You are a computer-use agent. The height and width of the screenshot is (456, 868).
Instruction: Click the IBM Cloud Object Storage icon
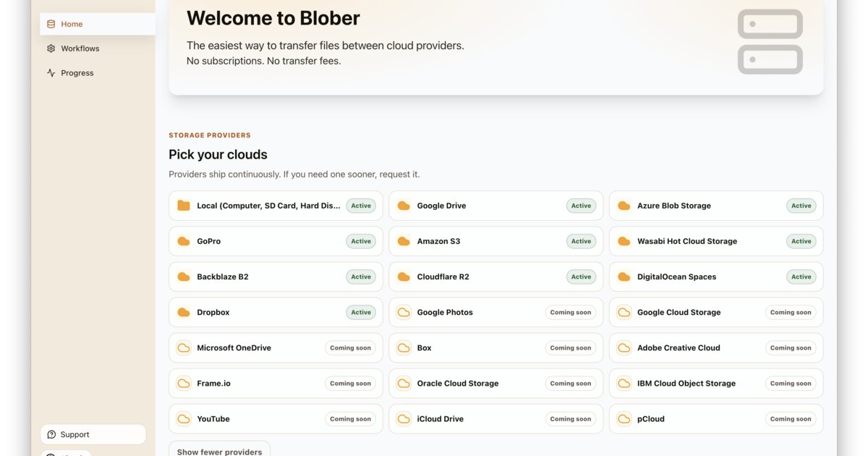(624, 383)
